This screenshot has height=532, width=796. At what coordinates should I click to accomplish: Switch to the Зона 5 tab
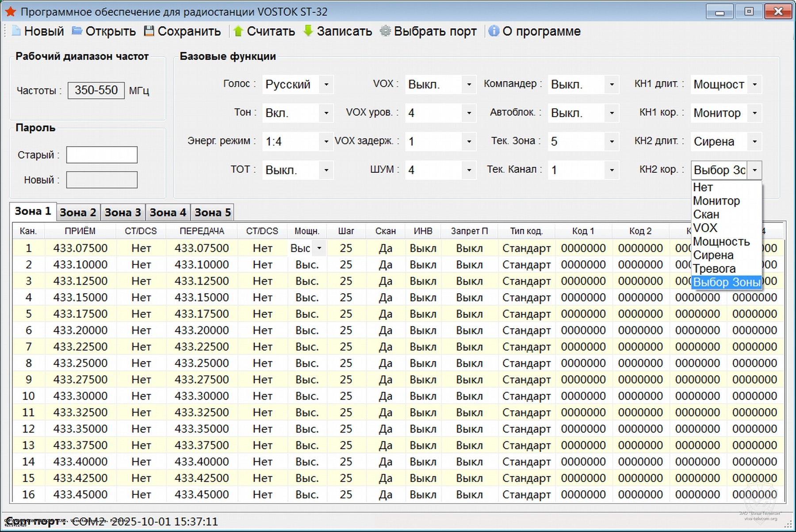[212, 213]
